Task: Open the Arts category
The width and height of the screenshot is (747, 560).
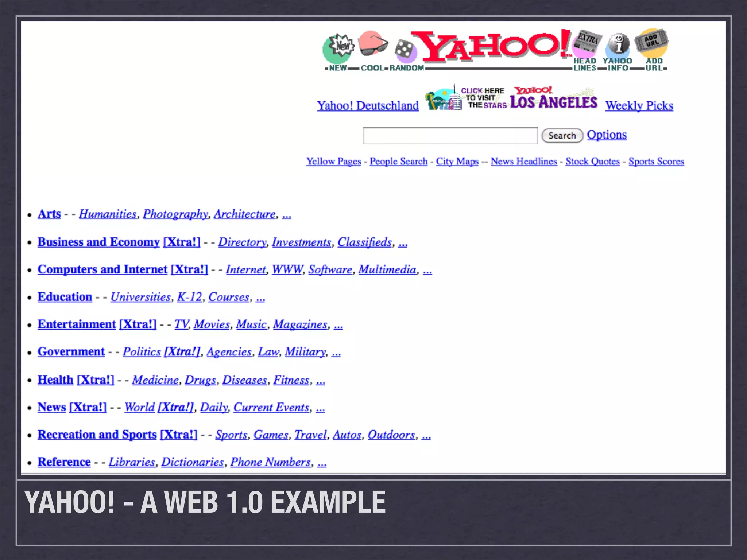Action: tap(49, 214)
